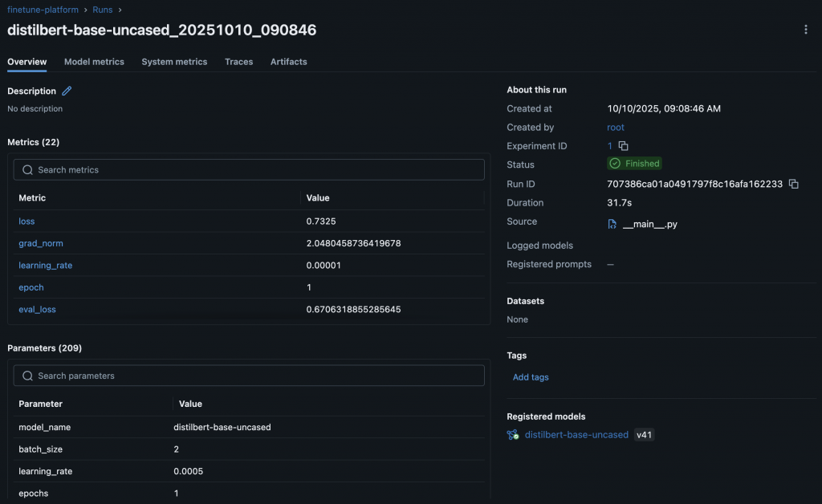Open Experiment ID 1 link
Screen dimensions: 822x504
click(610, 145)
